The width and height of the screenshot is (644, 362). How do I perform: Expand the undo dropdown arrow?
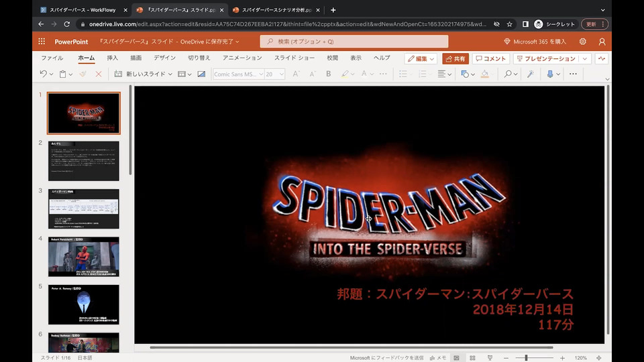click(52, 74)
